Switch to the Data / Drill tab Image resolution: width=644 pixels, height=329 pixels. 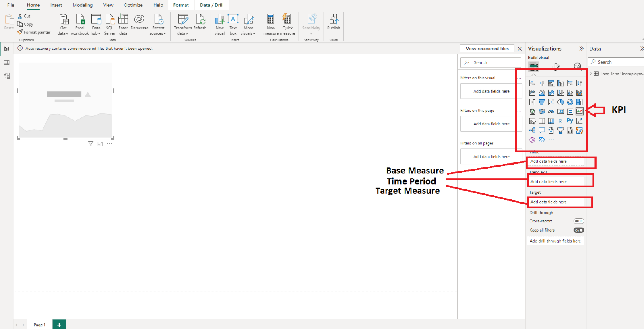click(x=212, y=5)
